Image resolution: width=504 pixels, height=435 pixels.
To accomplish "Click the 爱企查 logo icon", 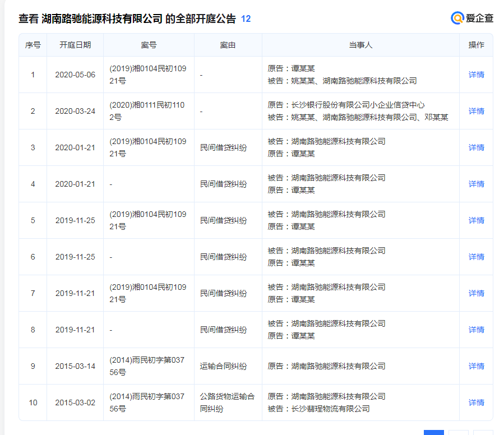I will click(x=457, y=18).
